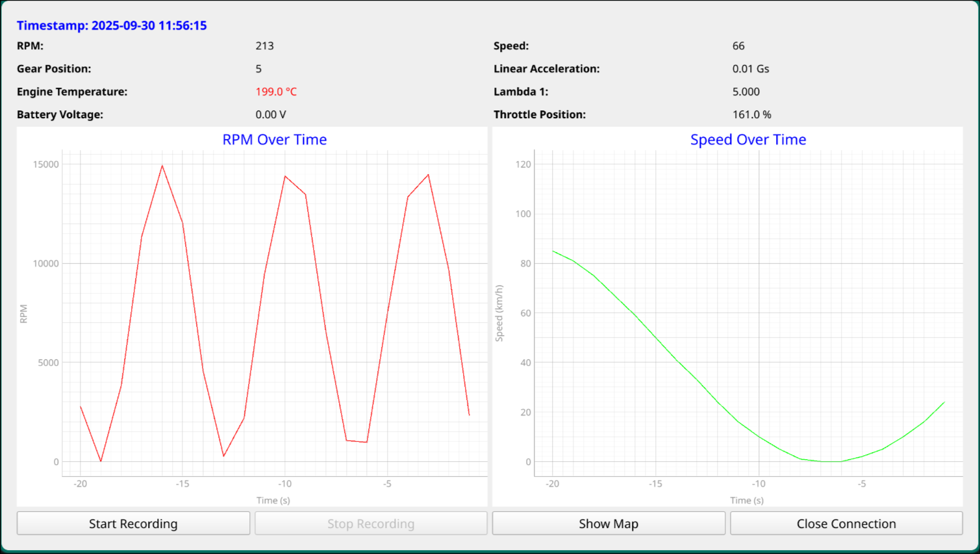This screenshot has height=554, width=980.
Task: Click the Engine Temperature label
Action: tap(72, 92)
